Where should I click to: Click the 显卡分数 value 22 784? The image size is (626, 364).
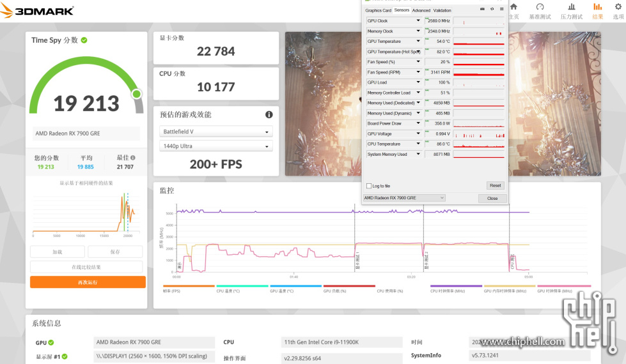[216, 52]
